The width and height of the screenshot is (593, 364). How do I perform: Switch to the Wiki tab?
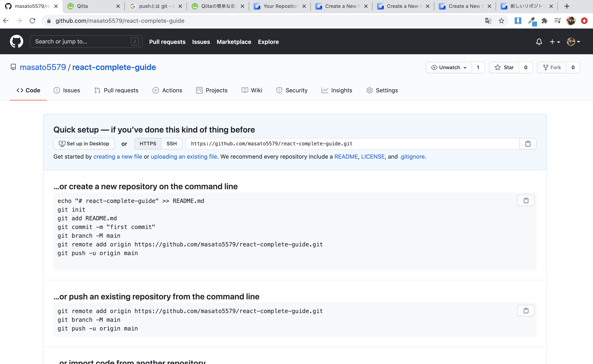pos(252,90)
